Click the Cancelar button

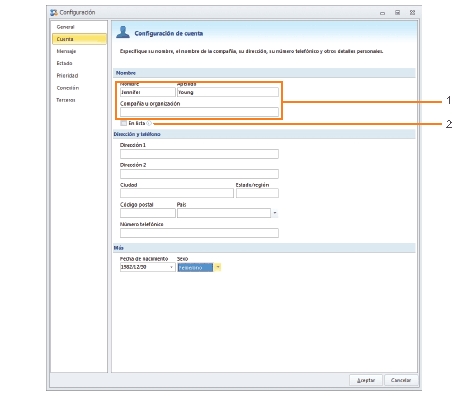401,380
